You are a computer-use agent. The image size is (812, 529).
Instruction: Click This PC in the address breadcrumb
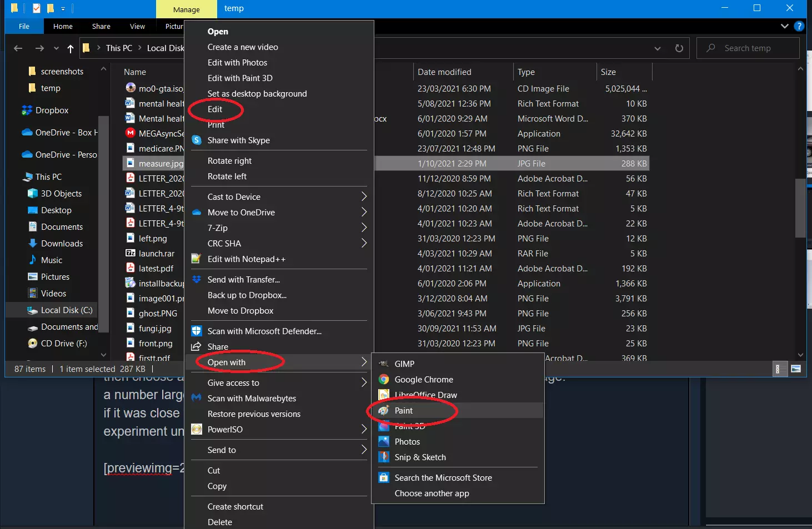tap(119, 48)
